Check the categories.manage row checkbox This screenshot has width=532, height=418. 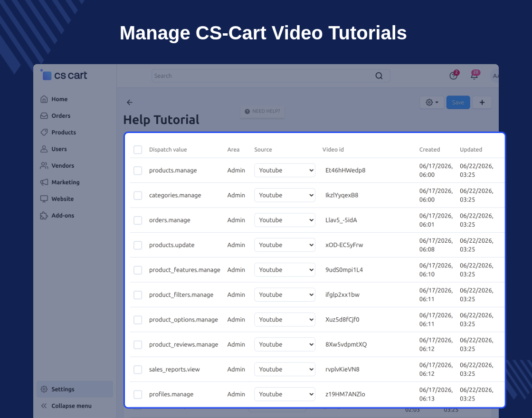138,195
